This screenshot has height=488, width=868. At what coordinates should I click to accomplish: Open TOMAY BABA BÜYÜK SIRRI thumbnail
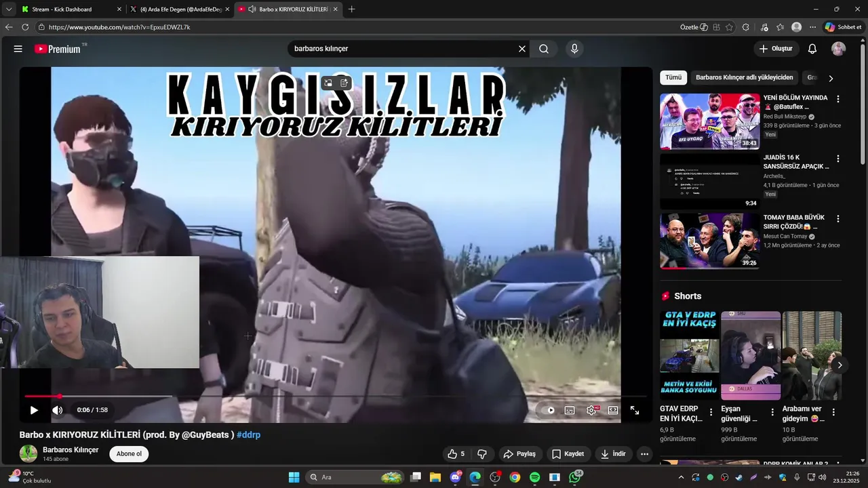(x=710, y=241)
